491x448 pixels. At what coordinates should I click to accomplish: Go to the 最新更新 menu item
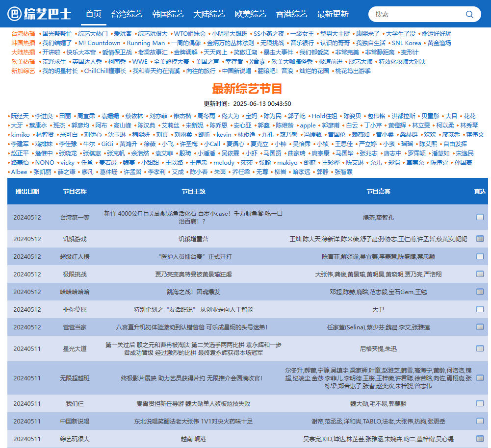click(x=333, y=14)
